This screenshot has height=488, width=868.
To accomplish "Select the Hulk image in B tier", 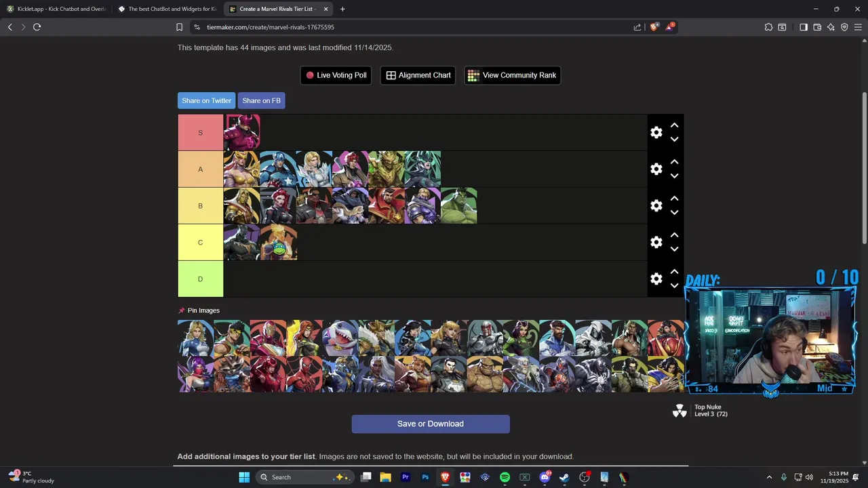I will tap(458, 206).
